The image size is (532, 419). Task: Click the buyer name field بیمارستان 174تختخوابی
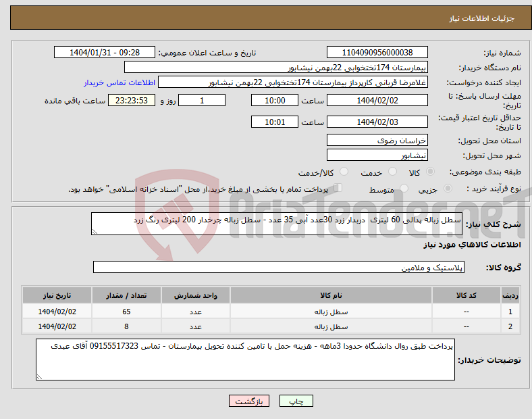276,67
